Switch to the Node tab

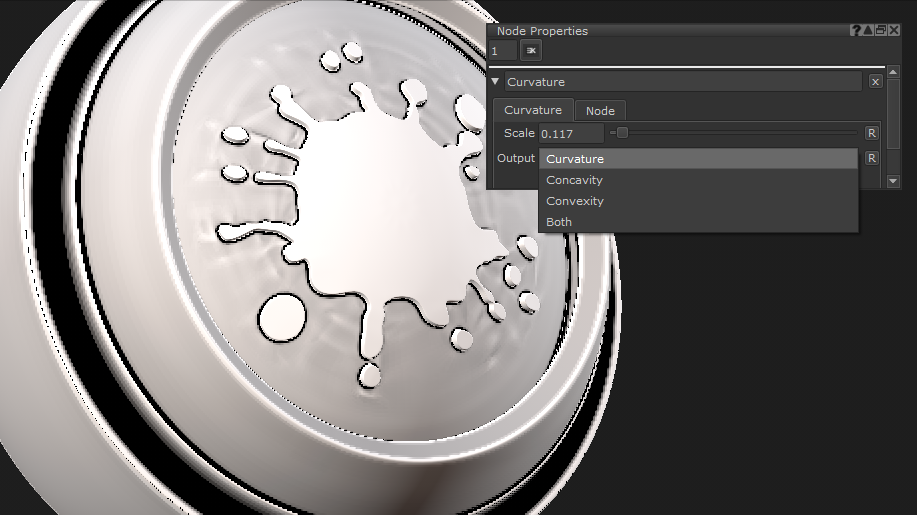pyautogui.click(x=600, y=111)
